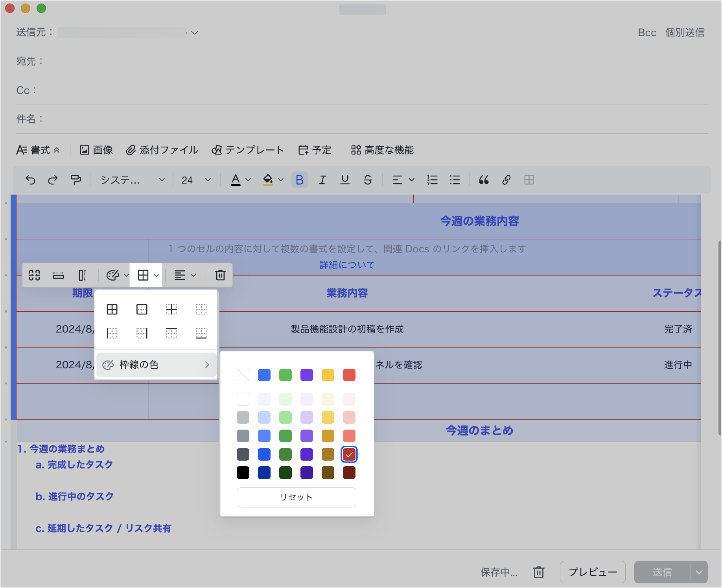Insert a numbered list

point(432,180)
